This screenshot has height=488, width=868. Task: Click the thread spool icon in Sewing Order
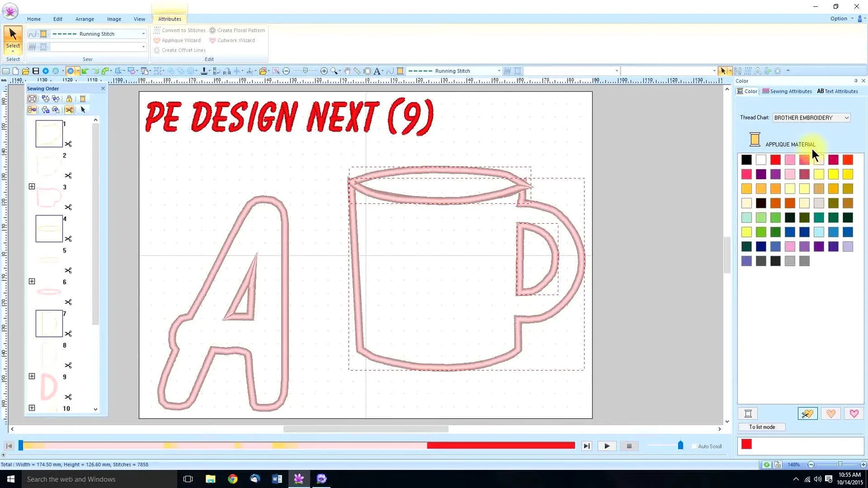coord(82,99)
